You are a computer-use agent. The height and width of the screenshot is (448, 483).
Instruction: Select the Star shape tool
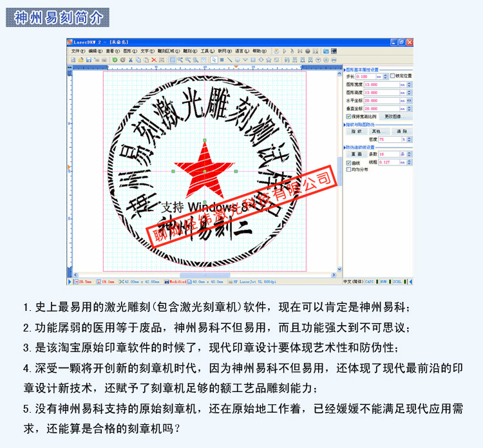(x=269, y=60)
